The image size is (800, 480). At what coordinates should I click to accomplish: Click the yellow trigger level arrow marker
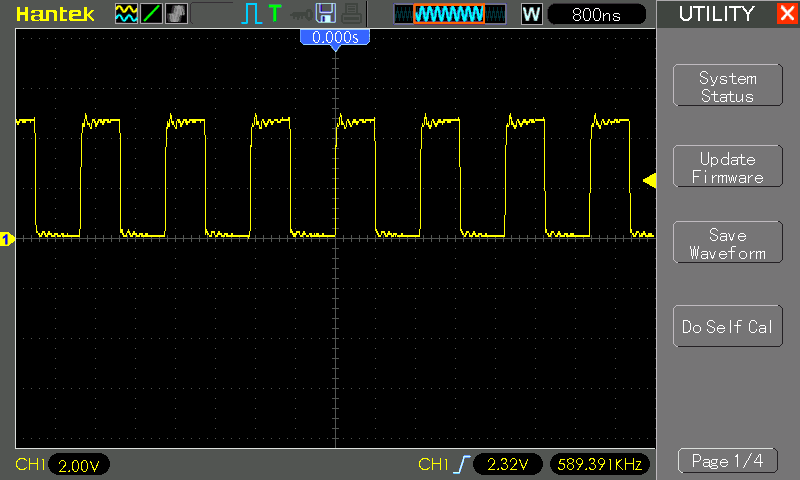649,181
